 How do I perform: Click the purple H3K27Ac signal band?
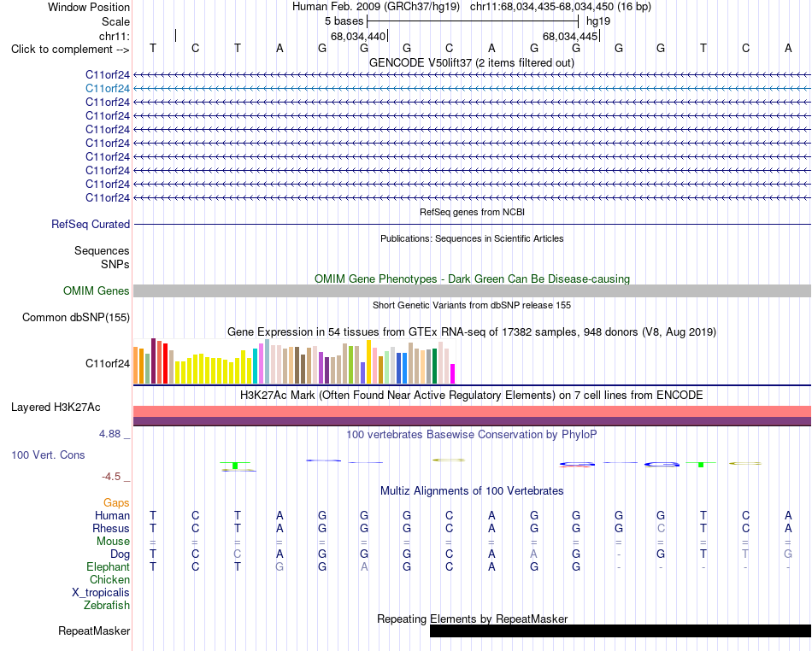[472, 421]
